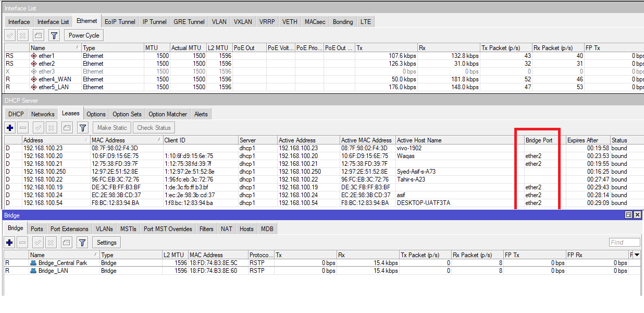Open the Networks tab in DHCP Server
This screenshot has width=644, height=313.
click(x=43, y=114)
